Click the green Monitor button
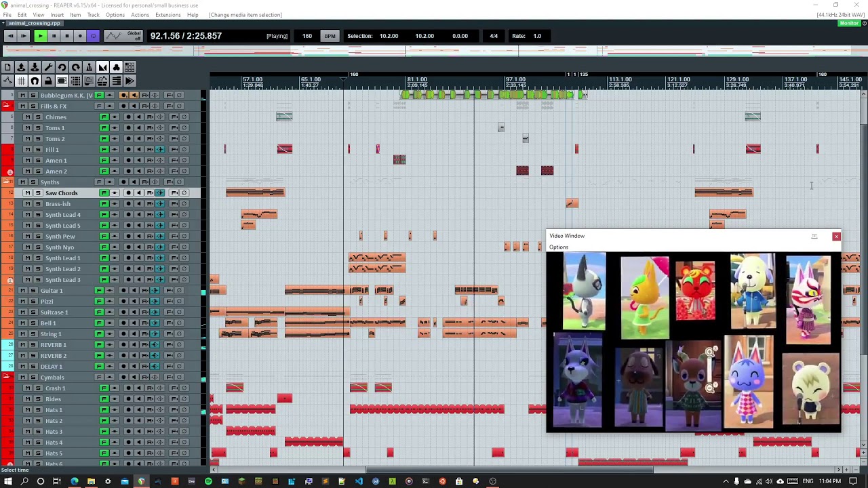The height and width of the screenshot is (488, 868). [849, 23]
